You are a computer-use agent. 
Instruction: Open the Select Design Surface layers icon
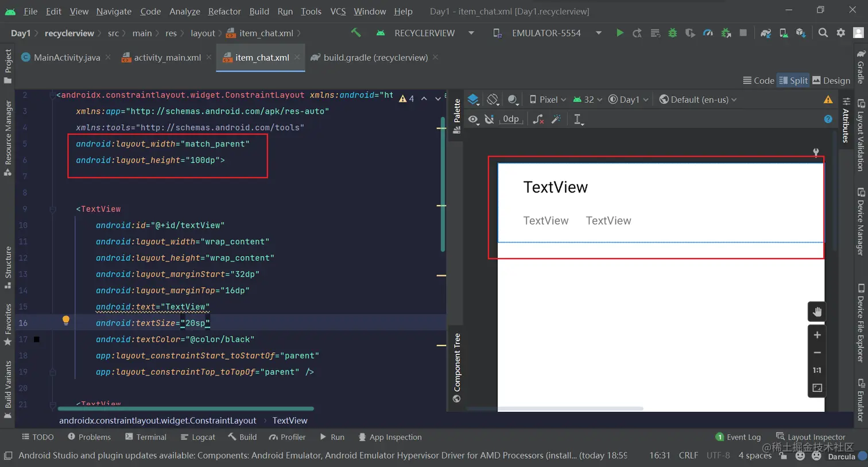[x=474, y=99]
